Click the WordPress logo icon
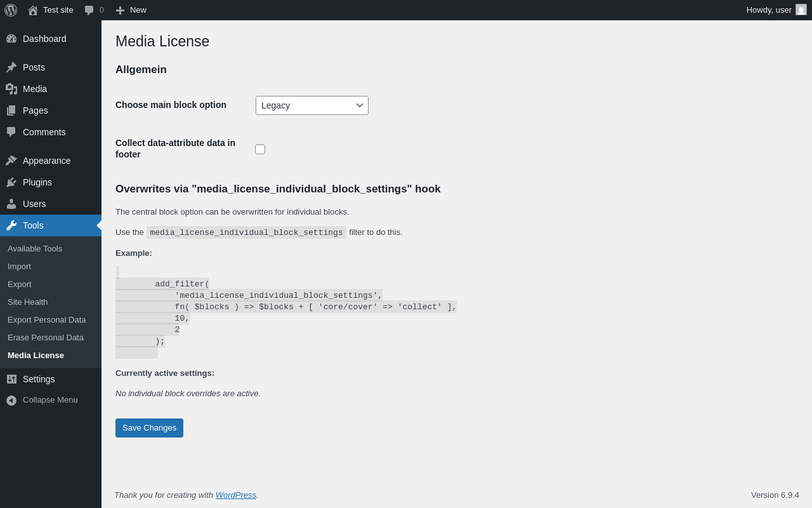The height and width of the screenshot is (508, 812). pyautogui.click(x=11, y=10)
